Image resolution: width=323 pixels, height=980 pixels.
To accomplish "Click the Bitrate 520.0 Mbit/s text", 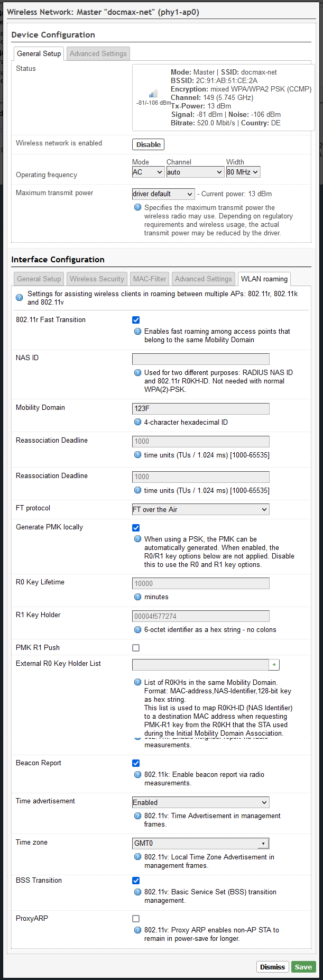I will [x=204, y=123].
